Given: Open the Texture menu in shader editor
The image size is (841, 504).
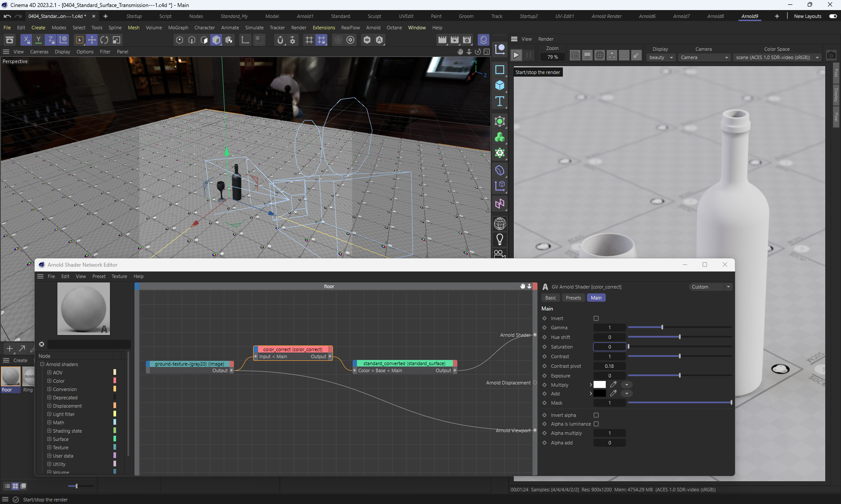Looking at the screenshot, I should click(119, 276).
